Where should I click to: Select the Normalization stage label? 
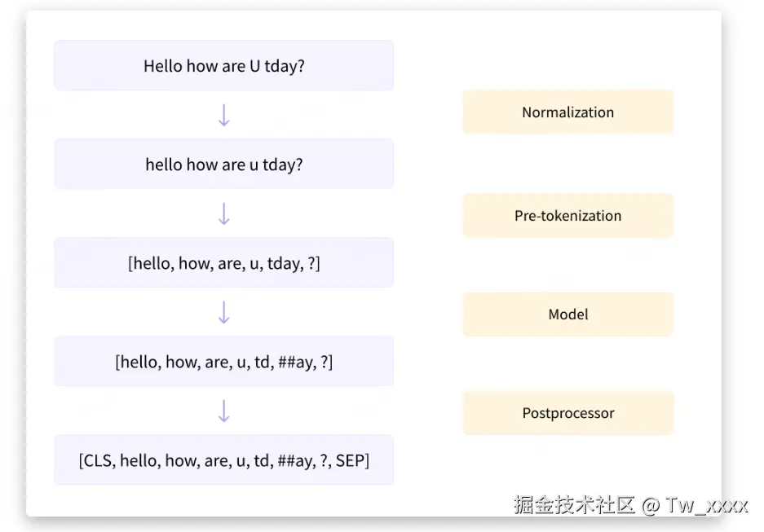pos(567,112)
